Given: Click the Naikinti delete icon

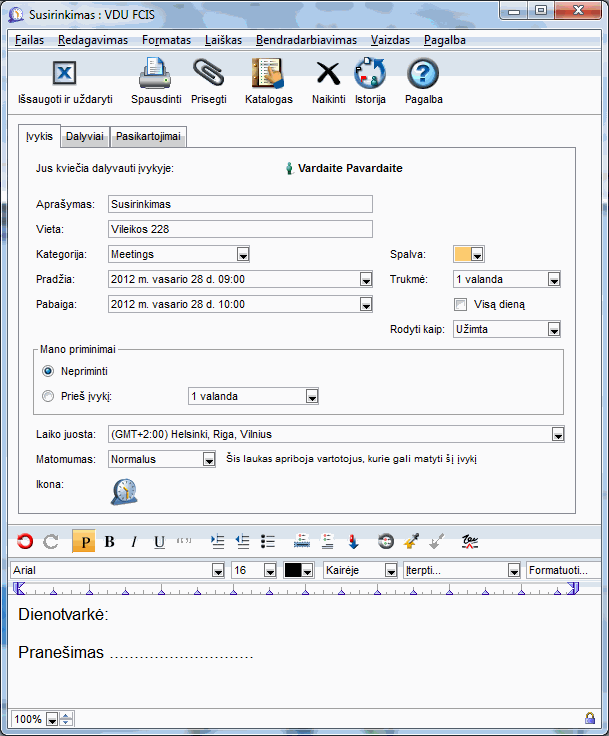Looking at the screenshot, I should [x=328, y=75].
